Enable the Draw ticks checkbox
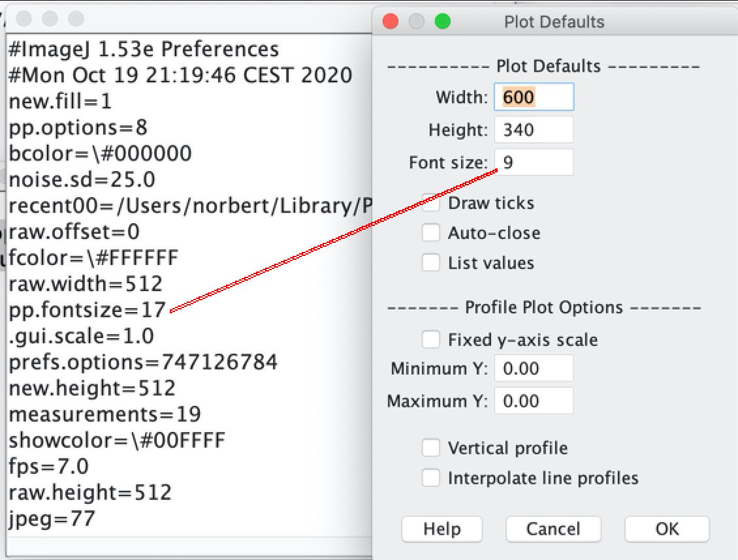 (431, 203)
